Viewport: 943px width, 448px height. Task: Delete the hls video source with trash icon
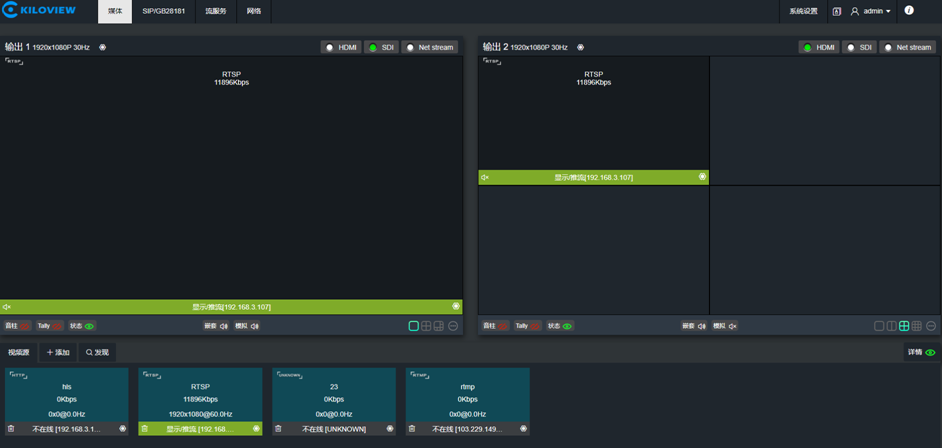pyautogui.click(x=11, y=429)
